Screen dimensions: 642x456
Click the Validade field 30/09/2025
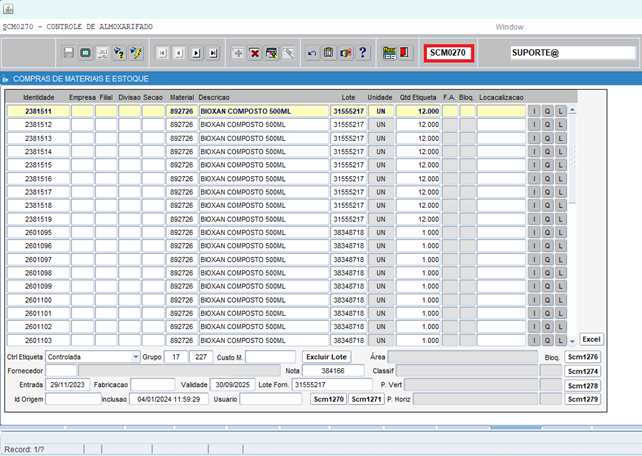tap(233, 385)
